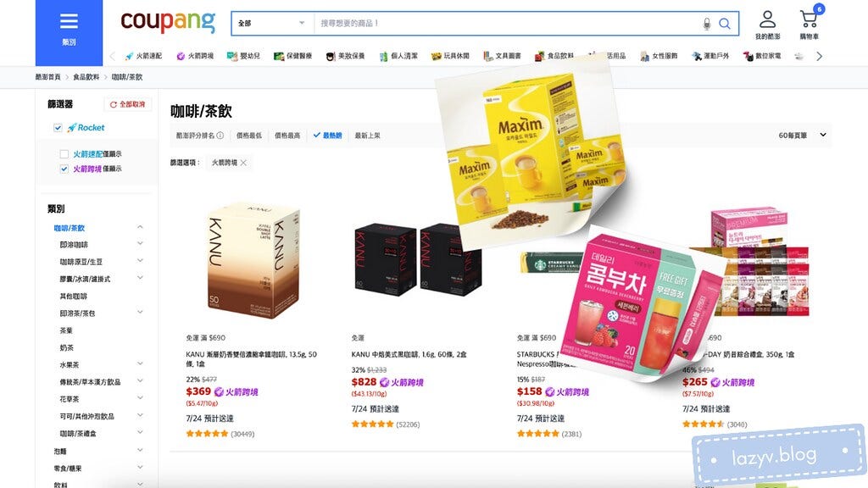Open the 全部 search category dropdown

point(272,23)
